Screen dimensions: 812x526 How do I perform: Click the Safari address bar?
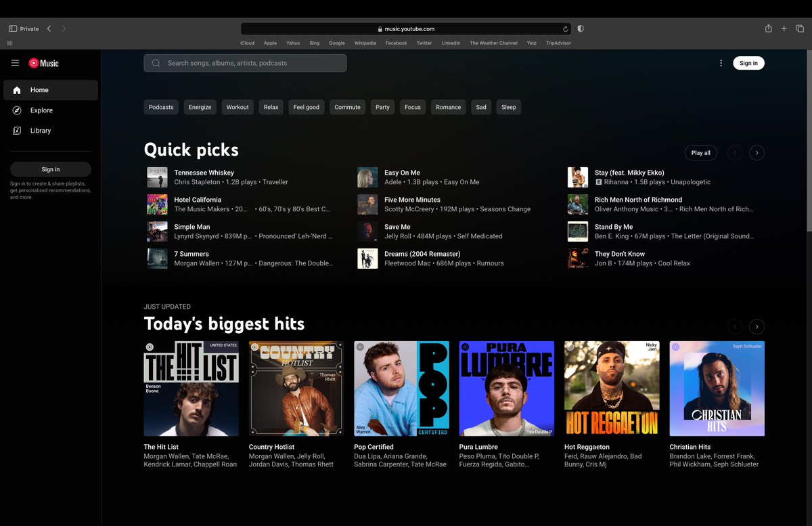(x=406, y=29)
